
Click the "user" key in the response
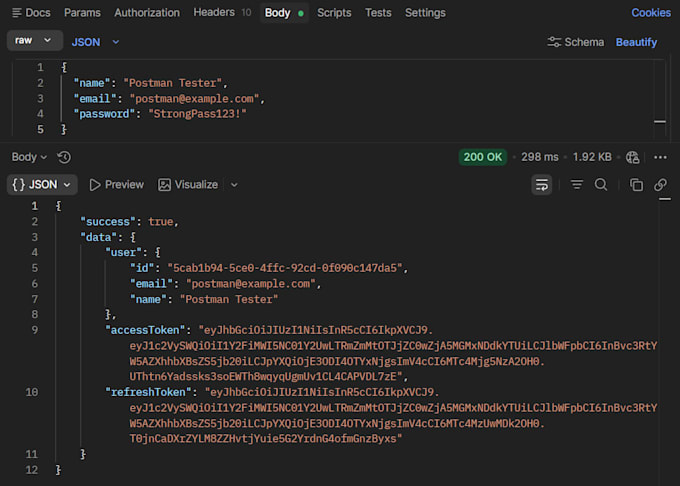pos(124,252)
